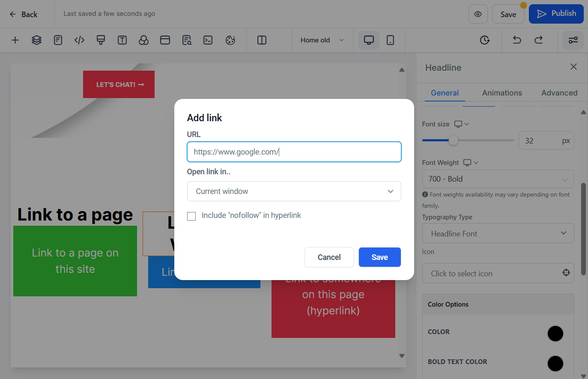The width and height of the screenshot is (588, 379).
Task: Switch to the Animations tab
Action: pos(502,93)
